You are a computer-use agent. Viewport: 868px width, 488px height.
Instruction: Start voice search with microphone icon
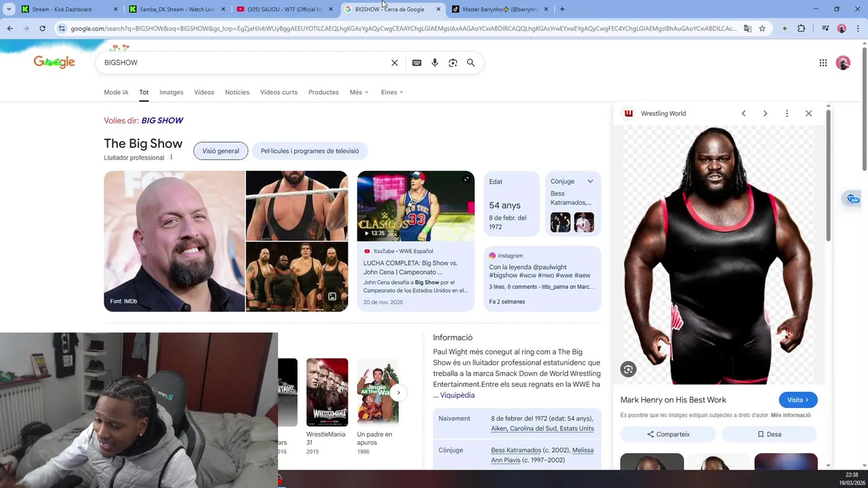click(x=435, y=62)
